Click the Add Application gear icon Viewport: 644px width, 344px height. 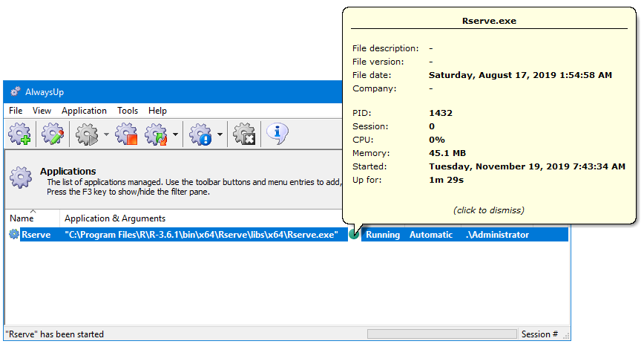click(x=20, y=134)
